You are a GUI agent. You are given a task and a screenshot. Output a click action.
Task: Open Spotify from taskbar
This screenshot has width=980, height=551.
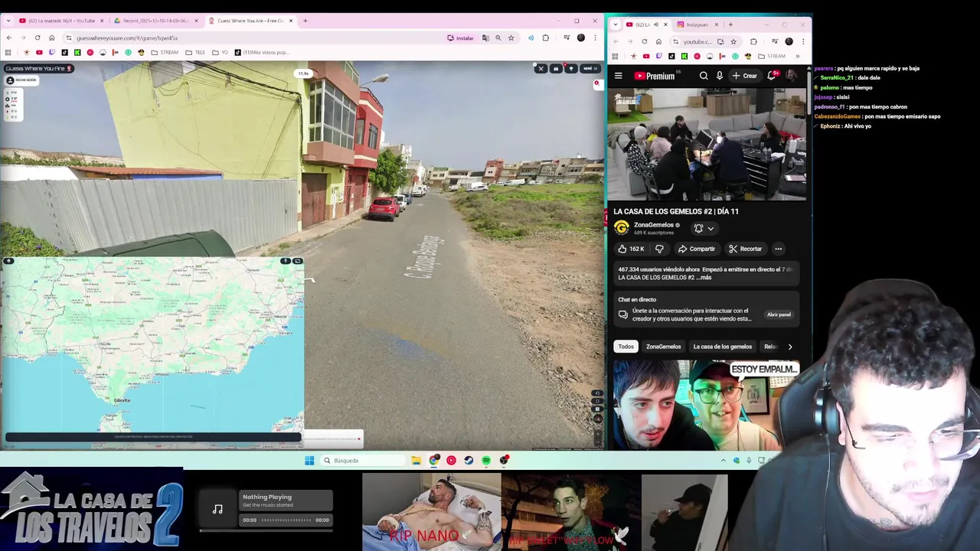(486, 461)
